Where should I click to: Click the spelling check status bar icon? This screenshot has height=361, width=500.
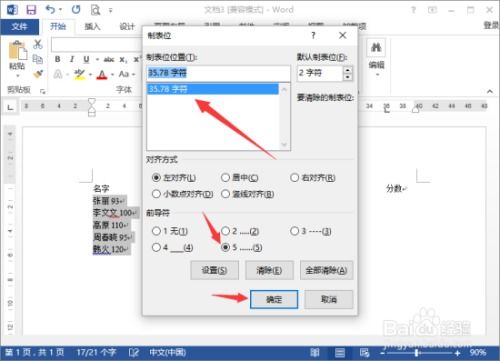coord(134,352)
